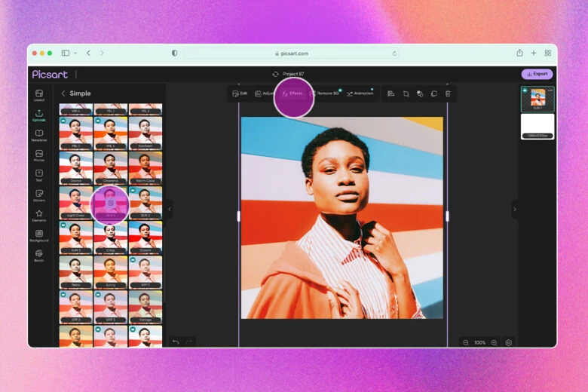588x392 pixels.
Task: Apply the Warm Color effect
Action: [145, 168]
